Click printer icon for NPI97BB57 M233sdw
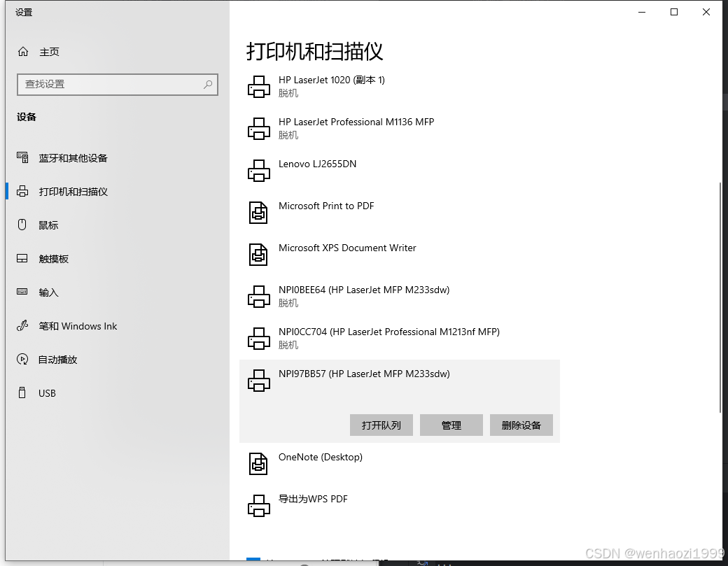This screenshot has width=728, height=566. pos(258,381)
